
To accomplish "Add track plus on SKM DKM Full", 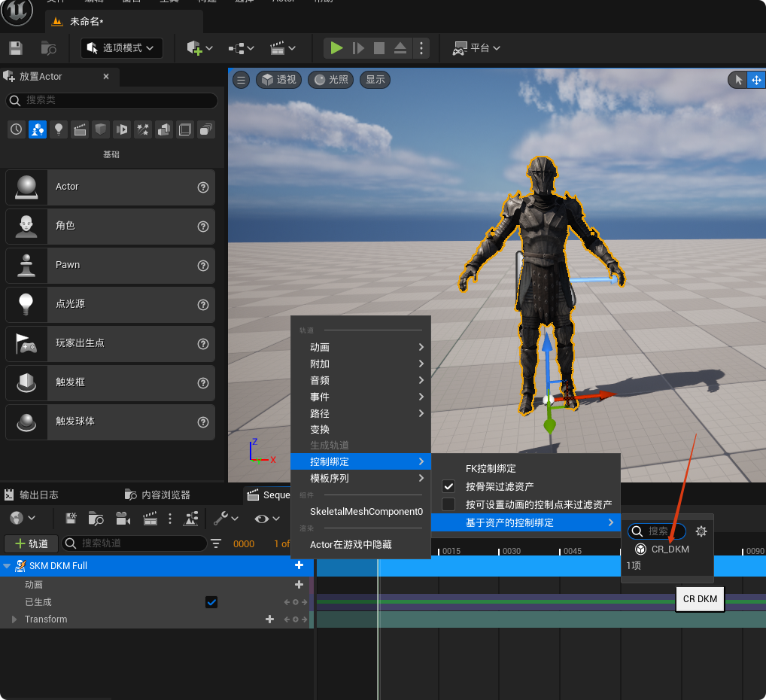I will point(299,565).
